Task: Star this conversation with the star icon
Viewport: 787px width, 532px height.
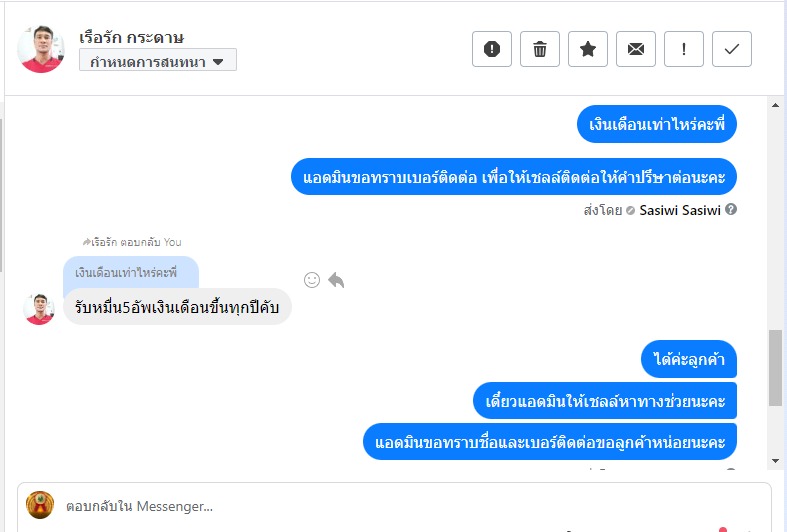Action: pyautogui.click(x=588, y=49)
